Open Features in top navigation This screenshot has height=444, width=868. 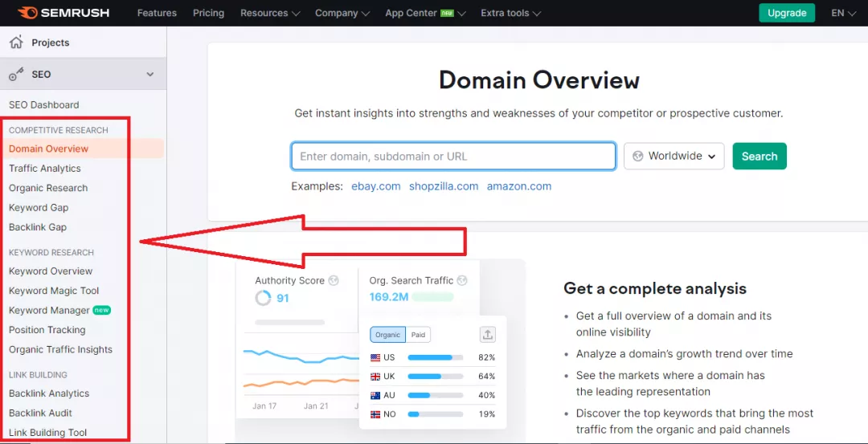point(158,13)
